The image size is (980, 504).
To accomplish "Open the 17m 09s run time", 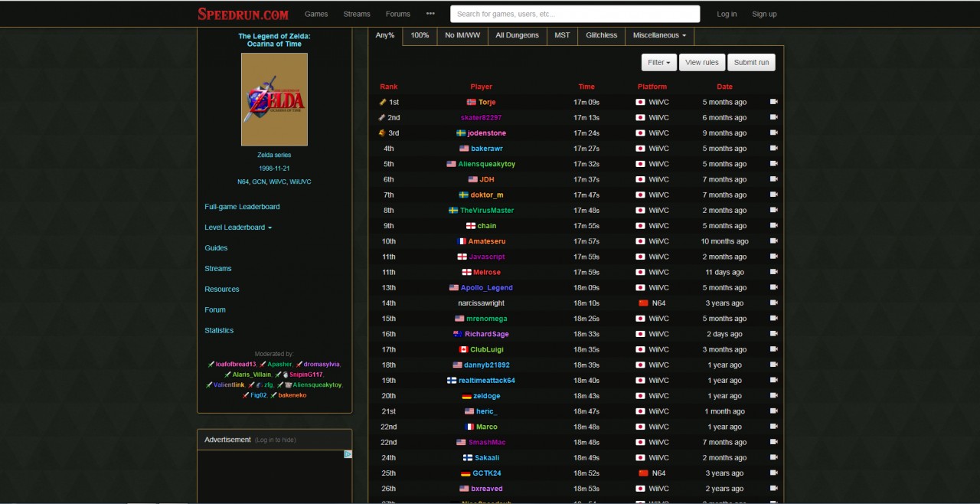I will tap(586, 102).
